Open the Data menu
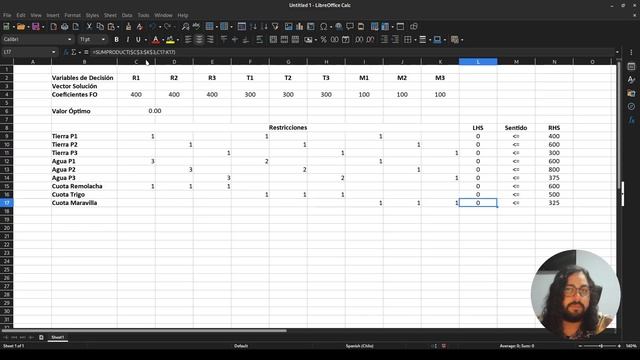Viewport: 640px width, 360px height. tap(127, 15)
